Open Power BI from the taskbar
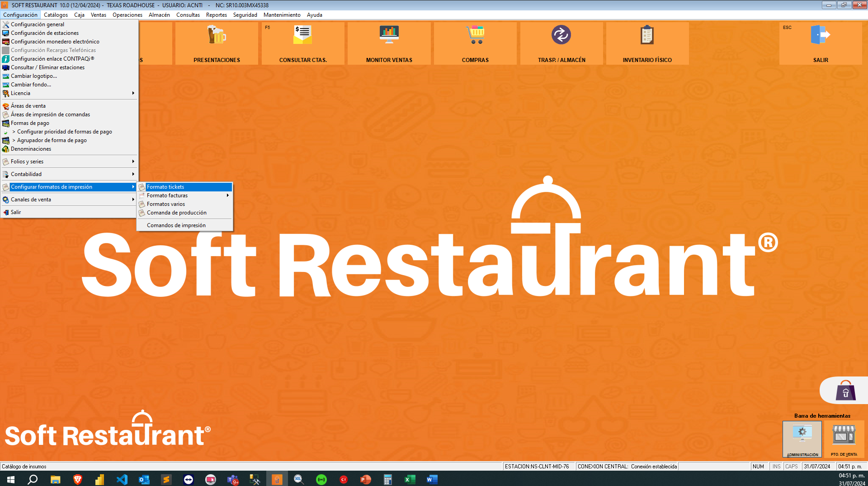868x486 pixels. point(99,479)
